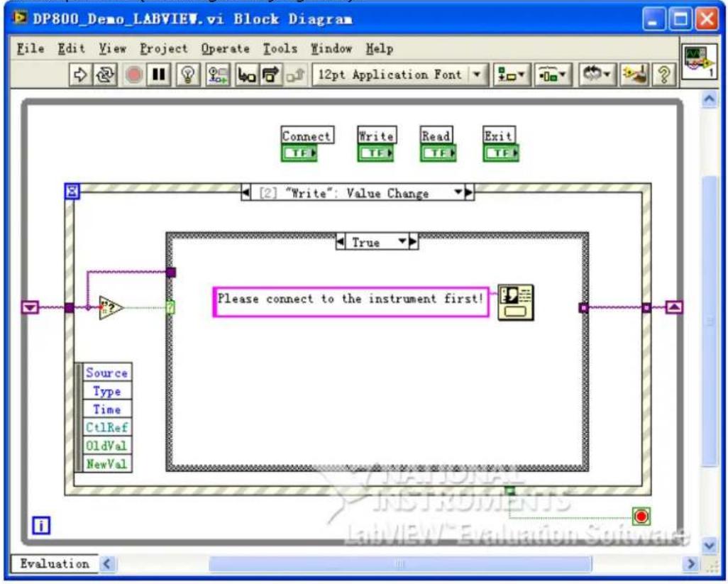
Task: Open the Help menu
Action: (x=380, y=48)
